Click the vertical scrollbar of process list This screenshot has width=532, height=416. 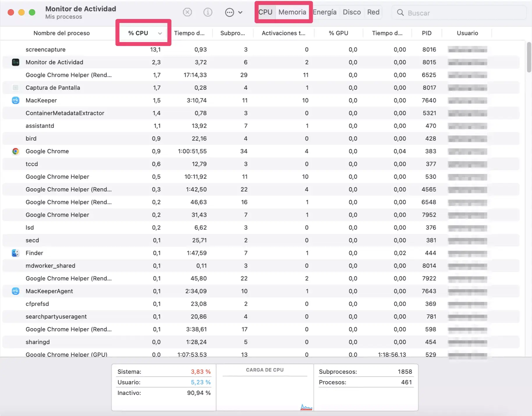pos(529,57)
